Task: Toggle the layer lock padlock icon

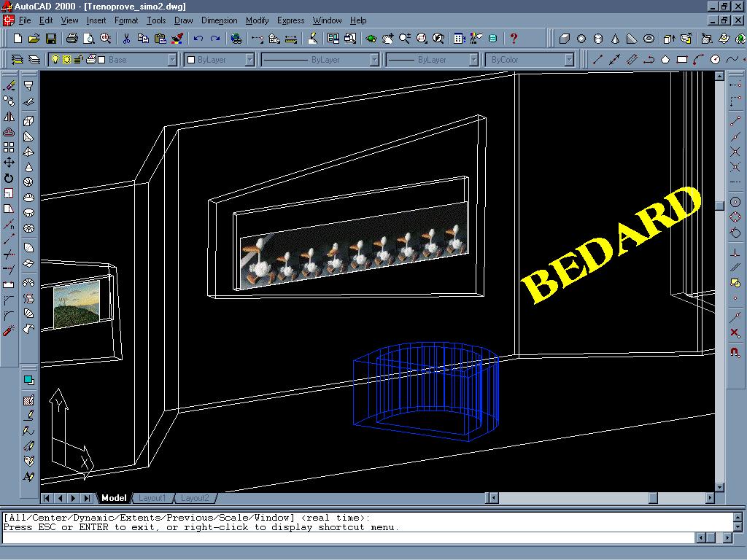Action: pyautogui.click(x=79, y=60)
